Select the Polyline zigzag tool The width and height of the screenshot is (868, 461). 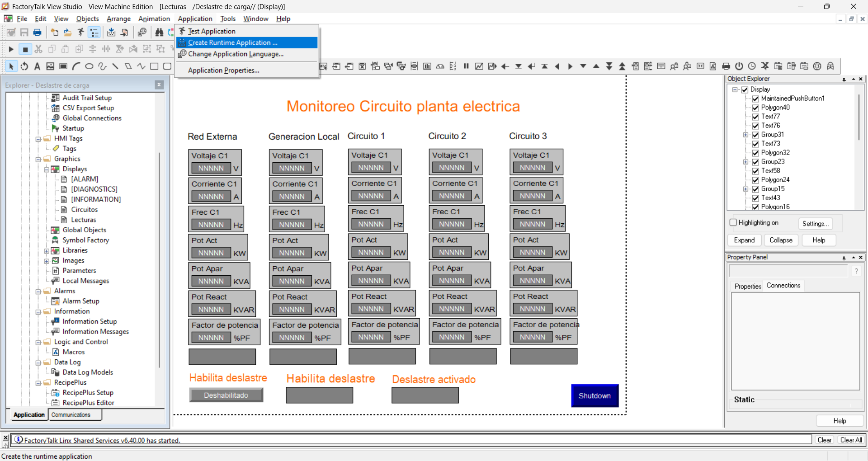click(x=141, y=66)
